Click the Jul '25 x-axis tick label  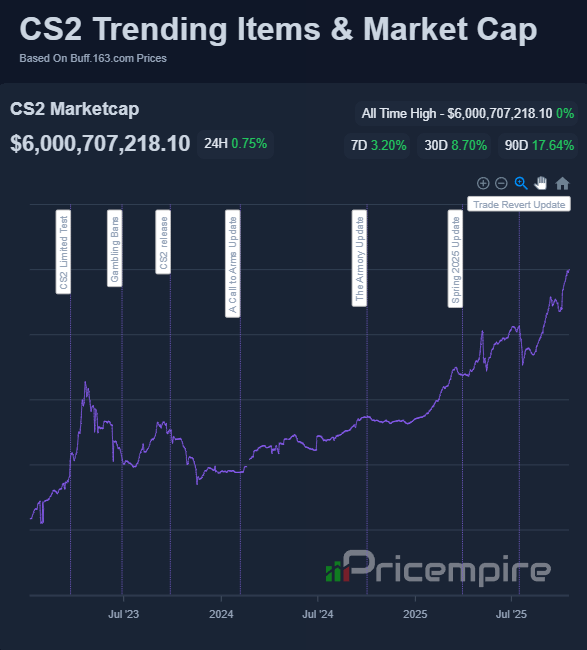(x=511, y=614)
